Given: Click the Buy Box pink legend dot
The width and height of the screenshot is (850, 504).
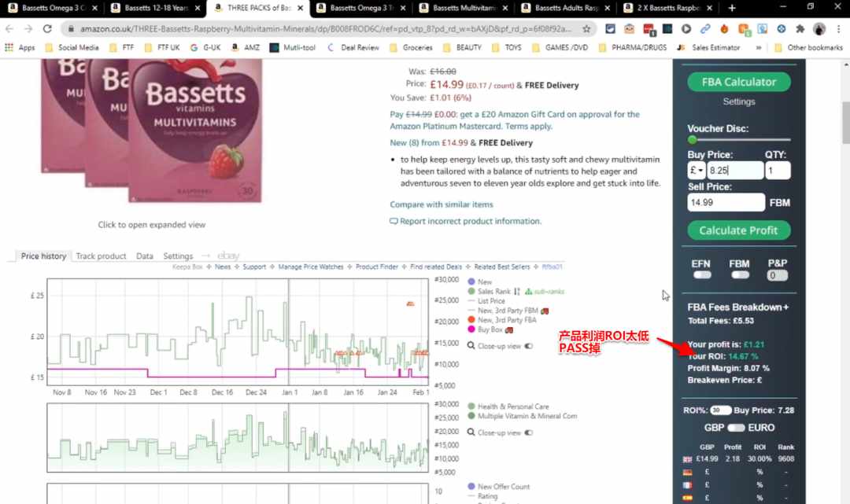Looking at the screenshot, I should pyautogui.click(x=471, y=329).
